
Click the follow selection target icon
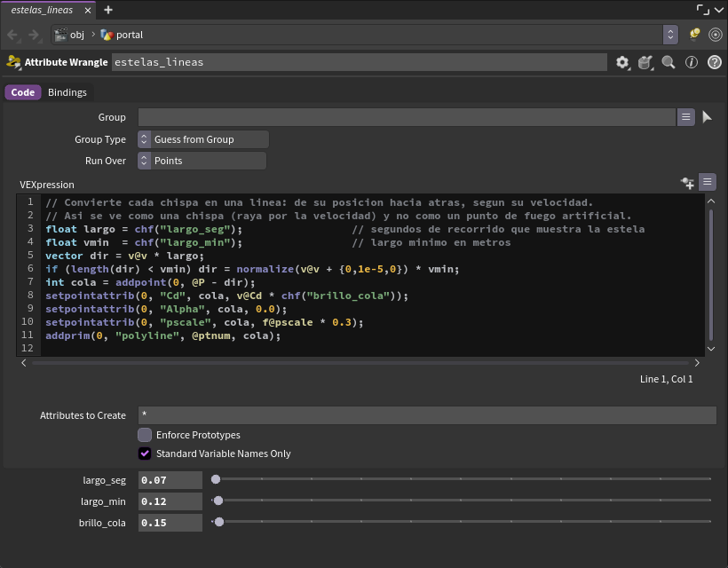pos(716,35)
